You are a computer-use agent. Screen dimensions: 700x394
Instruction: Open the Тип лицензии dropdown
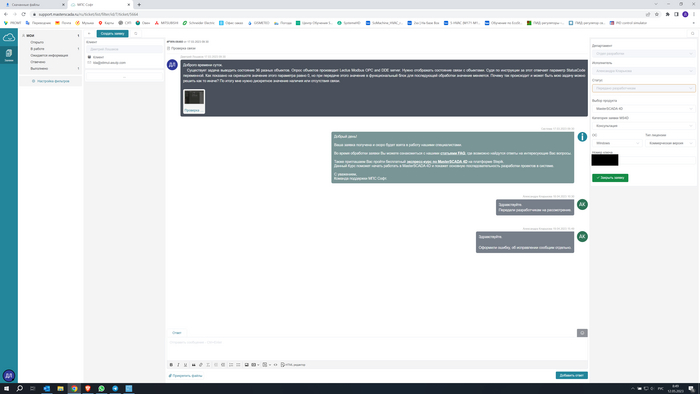(670, 143)
